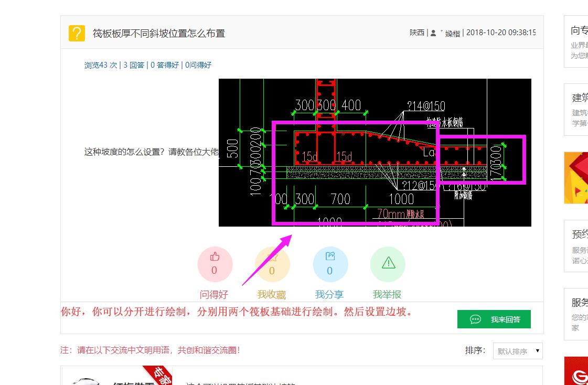Click the orange-red banner in the right sidebar

[576, 178]
